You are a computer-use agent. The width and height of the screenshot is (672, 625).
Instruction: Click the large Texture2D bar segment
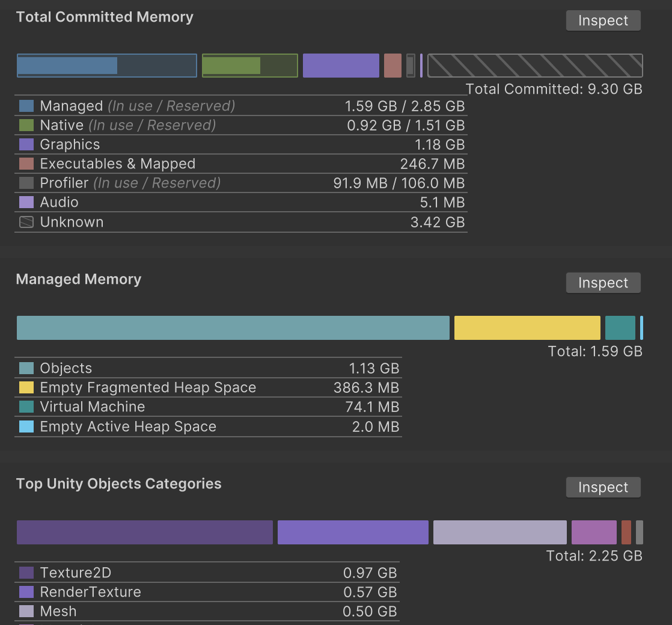tap(144, 532)
